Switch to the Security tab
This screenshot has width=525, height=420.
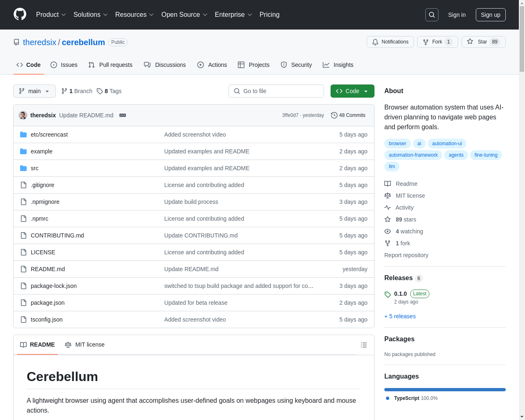click(x=296, y=65)
